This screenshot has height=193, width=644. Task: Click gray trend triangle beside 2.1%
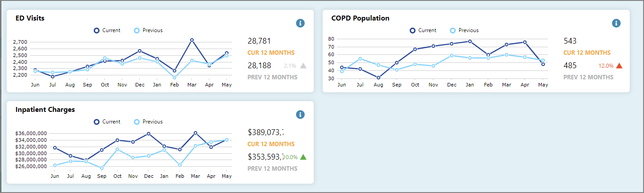[x=303, y=66]
